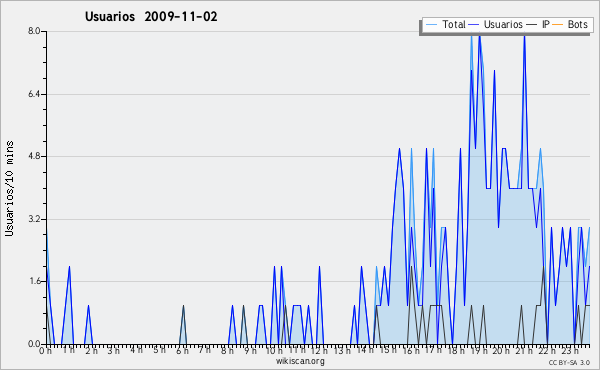Click the '16 h' x-axis label
This screenshot has height=370, width=600.
tap(411, 351)
